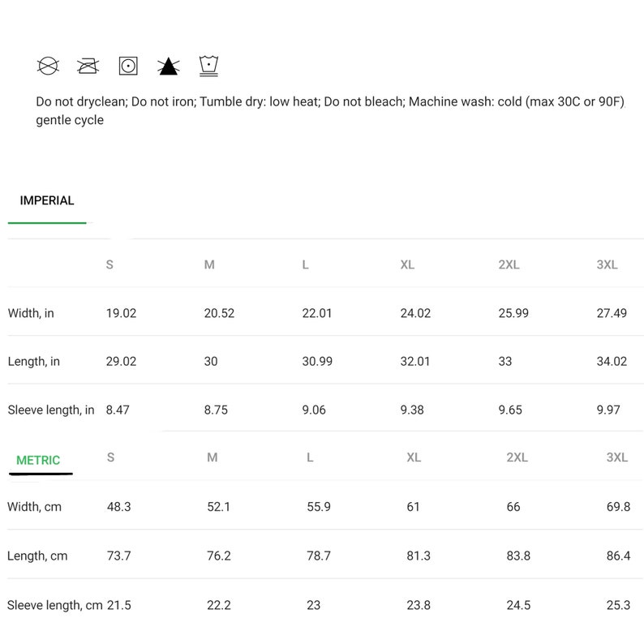Click the width value 20.52
Screen dimensions: 644x644
[x=219, y=313]
